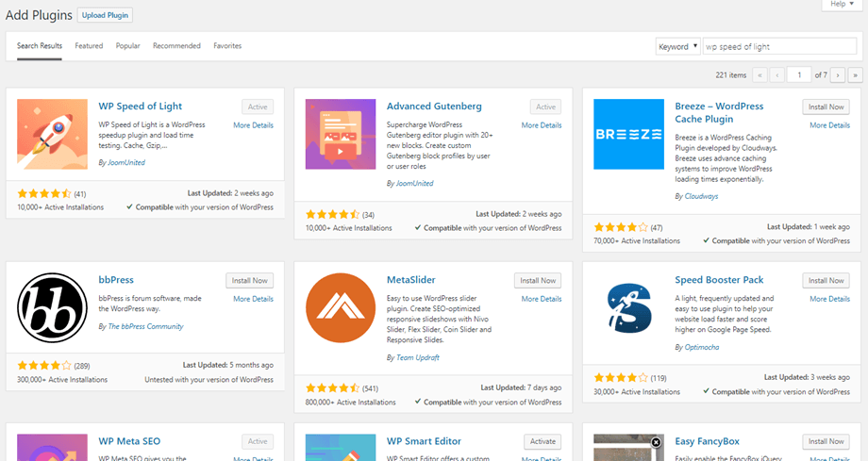Install the bbPress plugin

250,281
